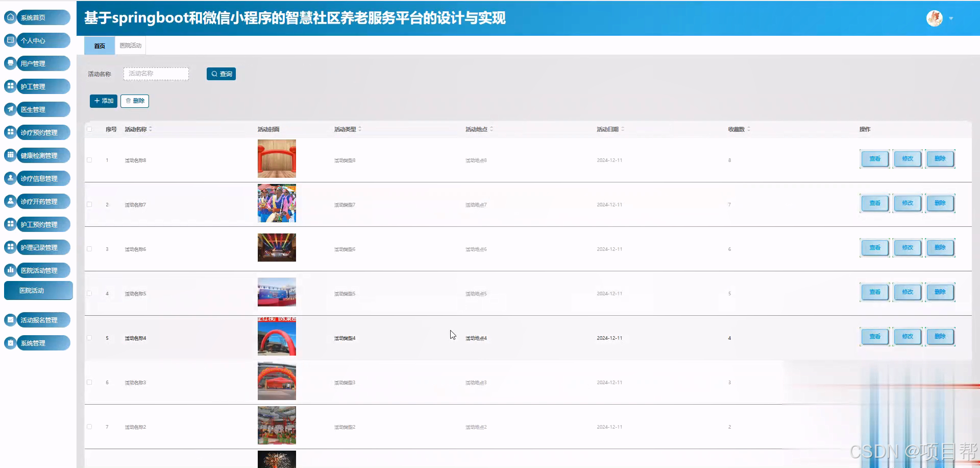
Task: Click the 系统首页 home icon in sidebar
Action: [10, 17]
